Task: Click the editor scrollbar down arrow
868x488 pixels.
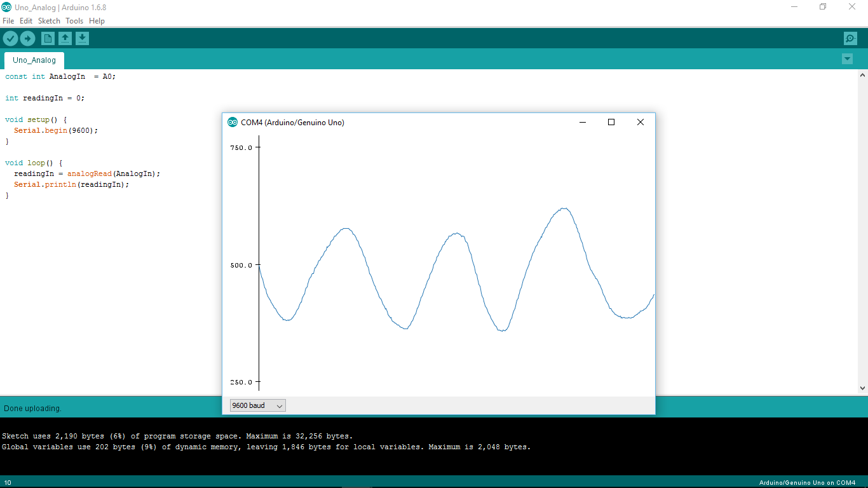Action: click(x=863, y=388)
